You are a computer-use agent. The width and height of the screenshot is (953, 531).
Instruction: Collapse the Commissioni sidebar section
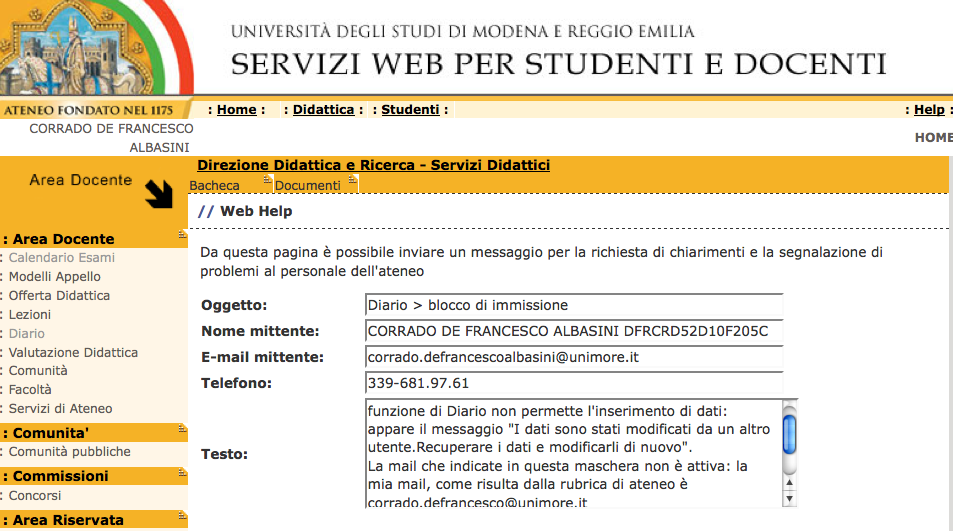pyautogui.click(x=182, y=473)
